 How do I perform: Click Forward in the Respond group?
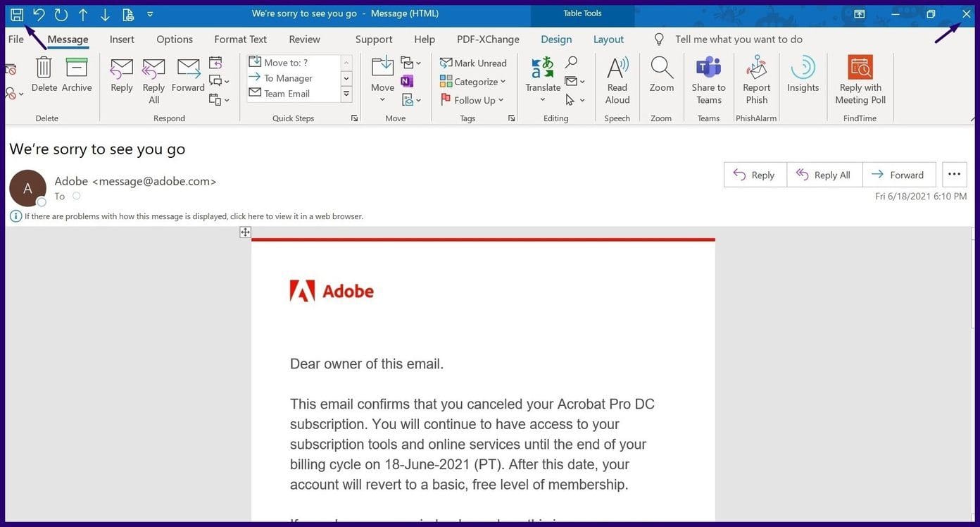[188, 75]
